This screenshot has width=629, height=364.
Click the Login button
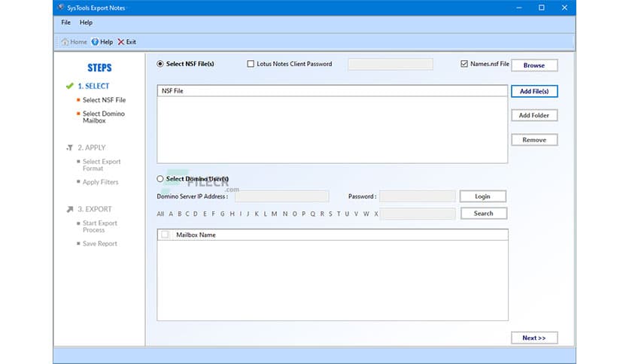pos(483,196)
